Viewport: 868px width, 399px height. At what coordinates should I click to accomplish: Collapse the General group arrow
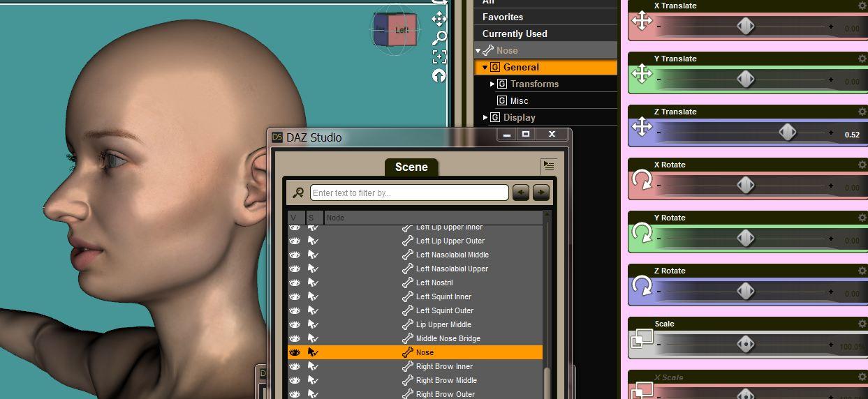[x=485, y=68]
